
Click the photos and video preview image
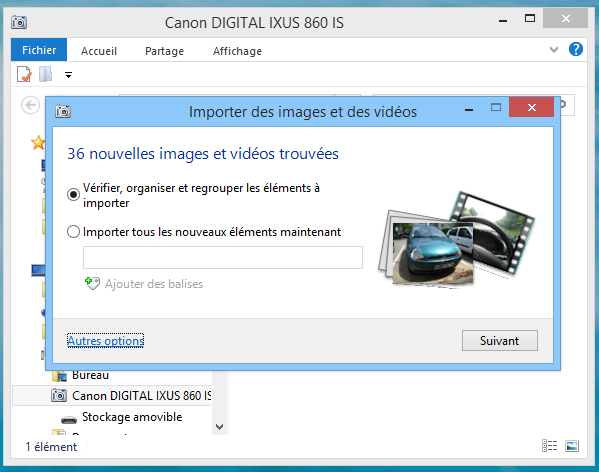(x=456, y=239)
